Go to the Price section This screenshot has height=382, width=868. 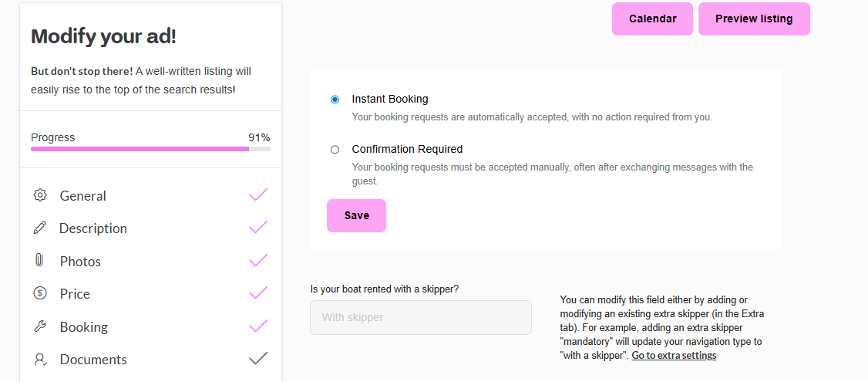point(75,294)
